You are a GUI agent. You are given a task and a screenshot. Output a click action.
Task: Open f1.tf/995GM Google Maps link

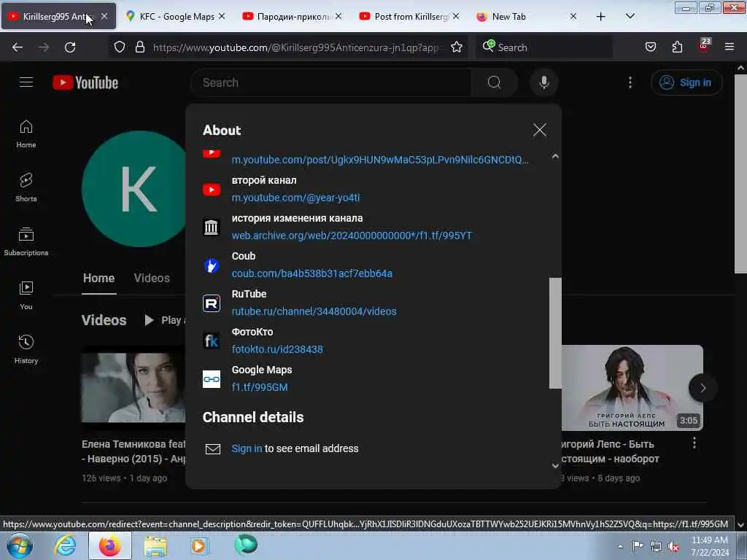point(260,387)
